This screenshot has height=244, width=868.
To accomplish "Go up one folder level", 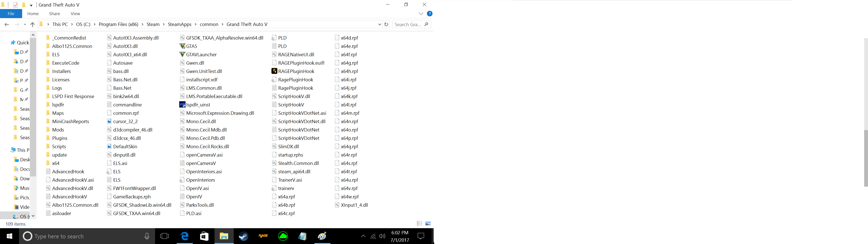I will [32, 24].
